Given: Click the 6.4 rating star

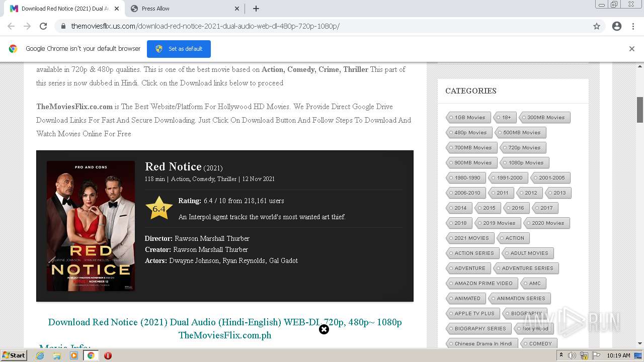Looking at the screenshot, I should (x=159, y=208).
